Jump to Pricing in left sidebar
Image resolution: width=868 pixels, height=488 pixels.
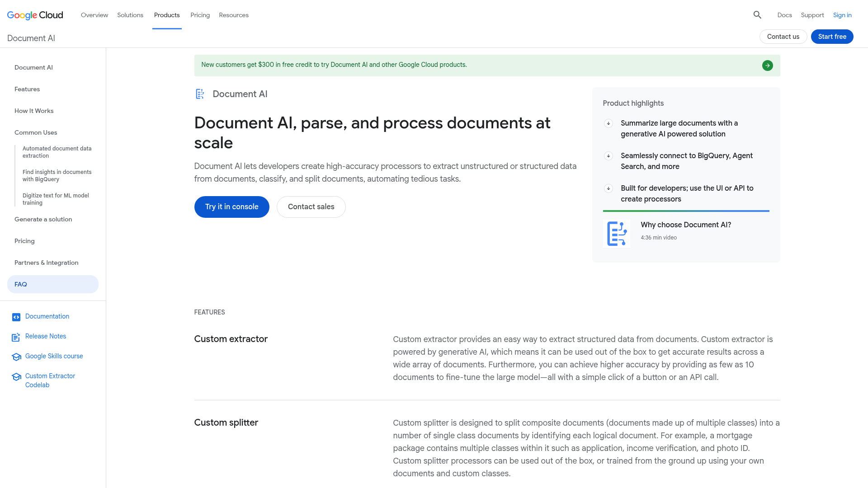point(24,241)
